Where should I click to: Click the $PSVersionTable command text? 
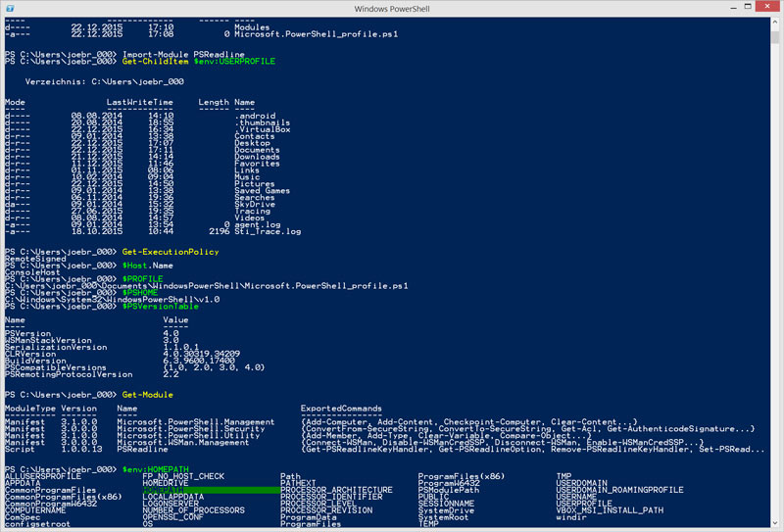click(160, 307)
